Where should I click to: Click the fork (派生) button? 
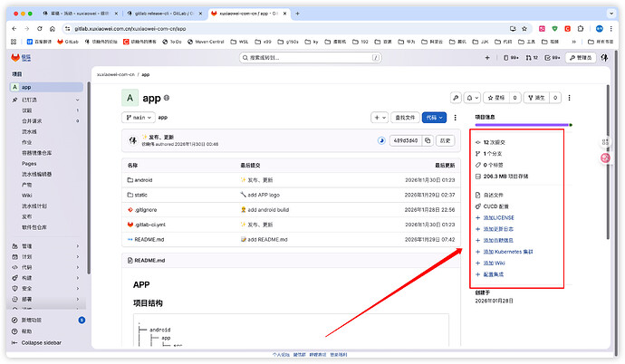click(538, 98)
